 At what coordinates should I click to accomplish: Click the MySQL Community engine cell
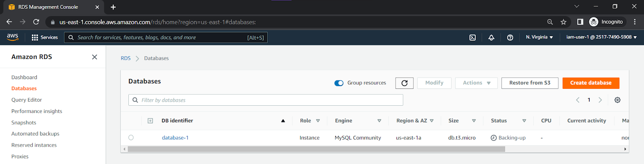[358, 137]
